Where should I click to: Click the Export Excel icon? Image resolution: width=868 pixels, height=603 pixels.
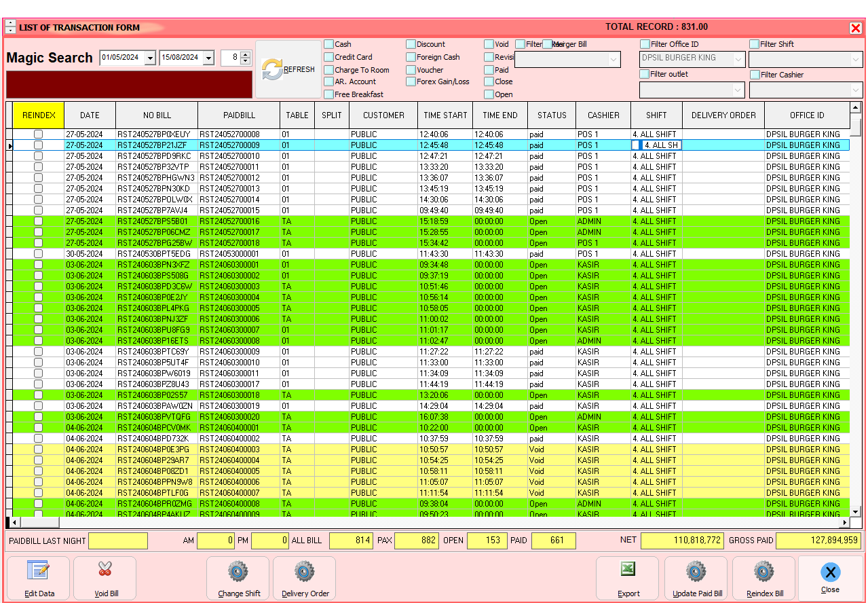(628, 571)
